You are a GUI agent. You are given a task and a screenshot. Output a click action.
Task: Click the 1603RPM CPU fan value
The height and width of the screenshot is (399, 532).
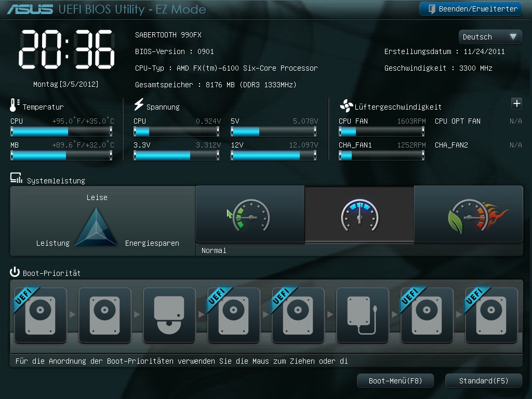411,121
